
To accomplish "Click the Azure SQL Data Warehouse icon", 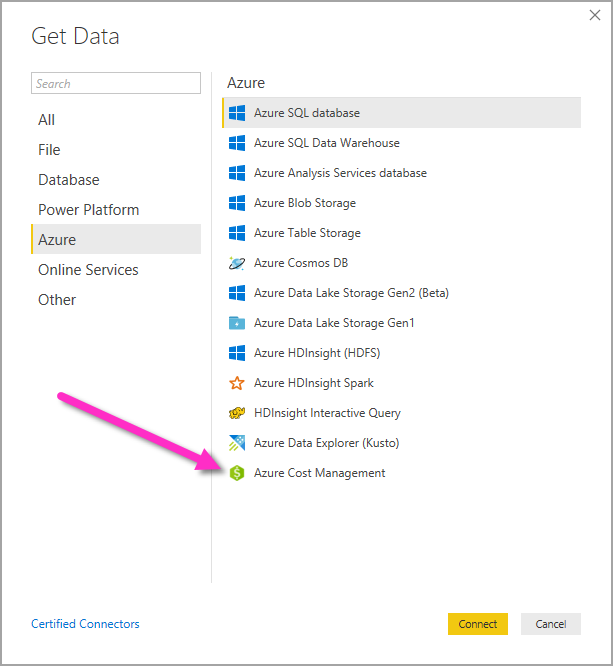I will [237, 143].
